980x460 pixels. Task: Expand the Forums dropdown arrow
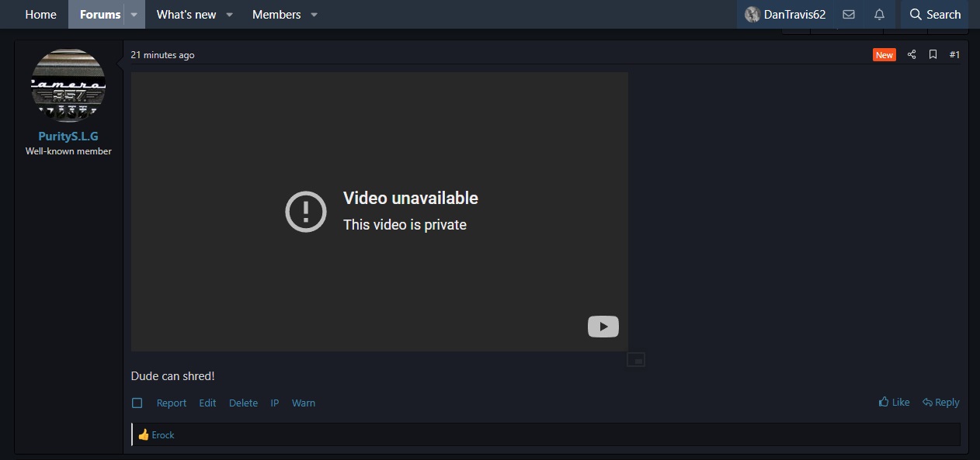[134, 15]
